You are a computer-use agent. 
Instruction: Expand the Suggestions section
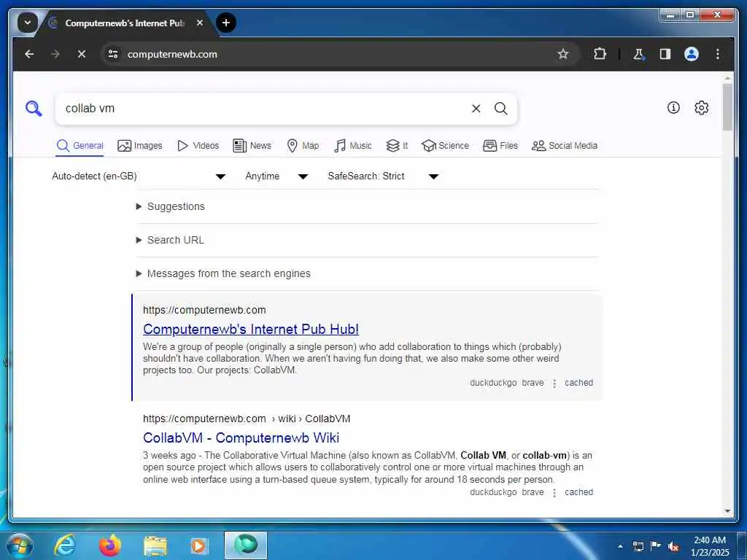[171, 206]
